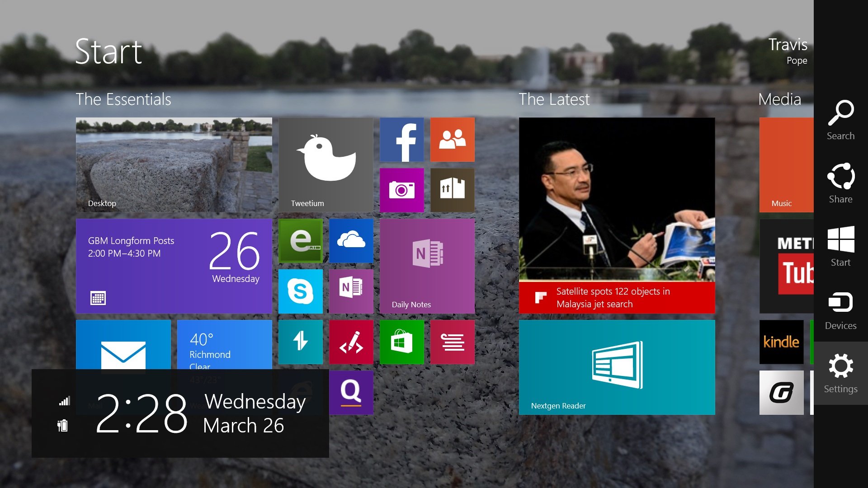This screenshot has width=868, height=488.
Task: Open the orange People tile
Action: pos(453,140)
